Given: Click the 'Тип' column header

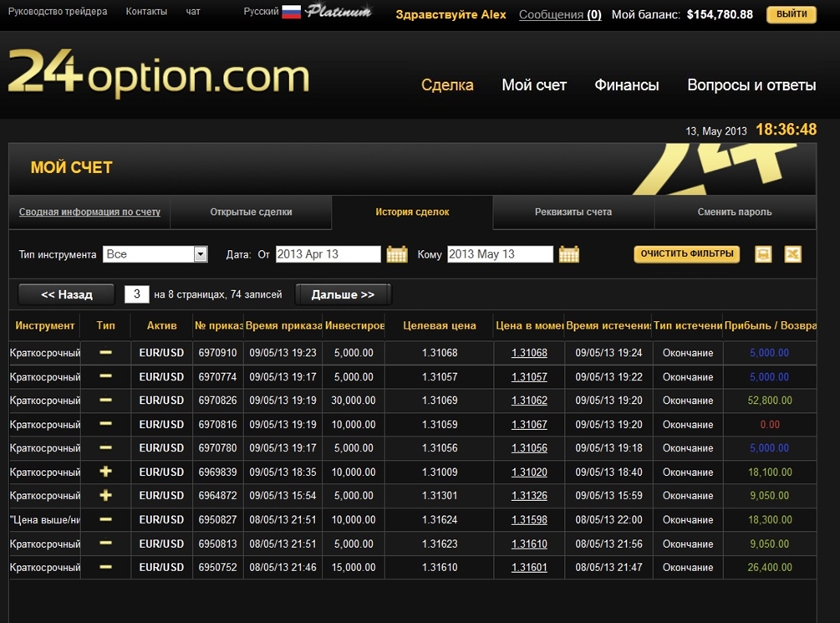Looking at the screenshot, I should click(x=105, y=325).
